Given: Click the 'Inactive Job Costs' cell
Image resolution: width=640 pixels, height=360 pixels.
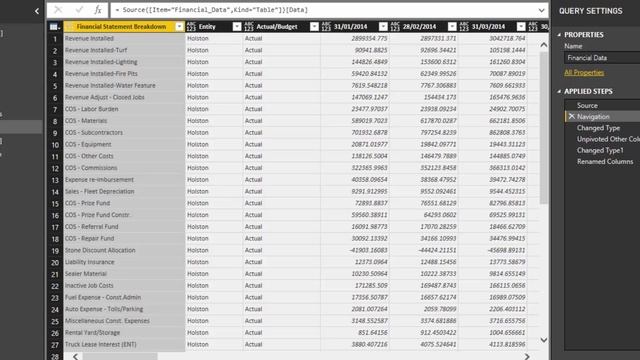Looking at the screenshot, I should (124, 286).
